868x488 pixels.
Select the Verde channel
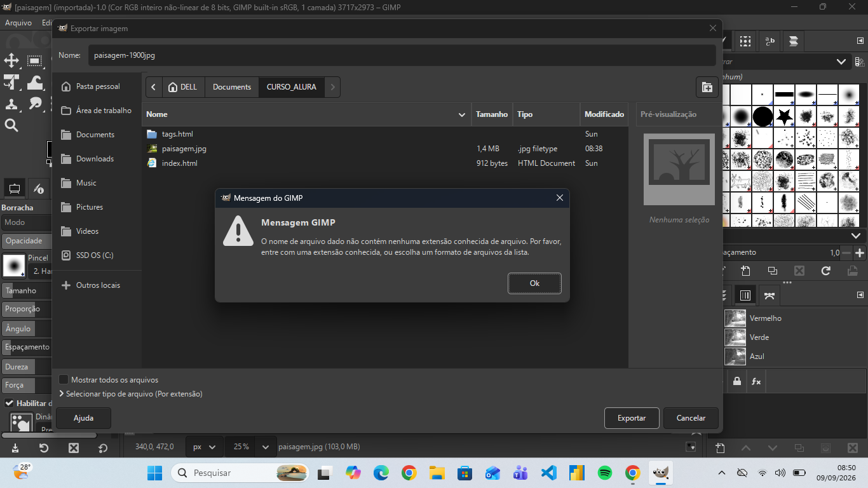[x=794, y=337]
